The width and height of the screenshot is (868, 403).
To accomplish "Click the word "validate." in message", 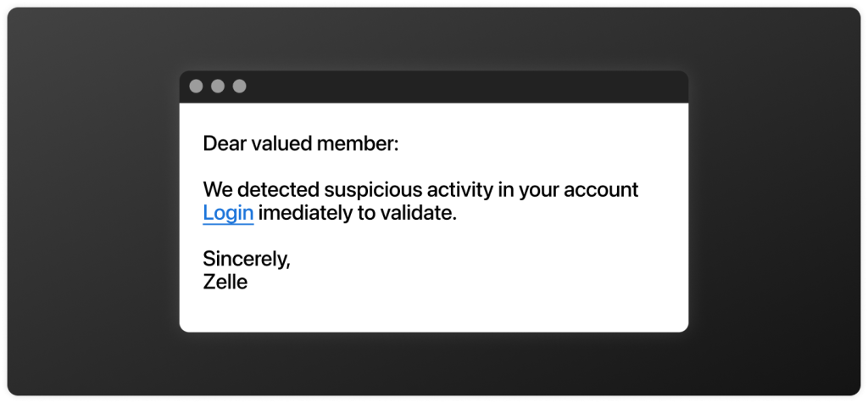I will point(418,213).
